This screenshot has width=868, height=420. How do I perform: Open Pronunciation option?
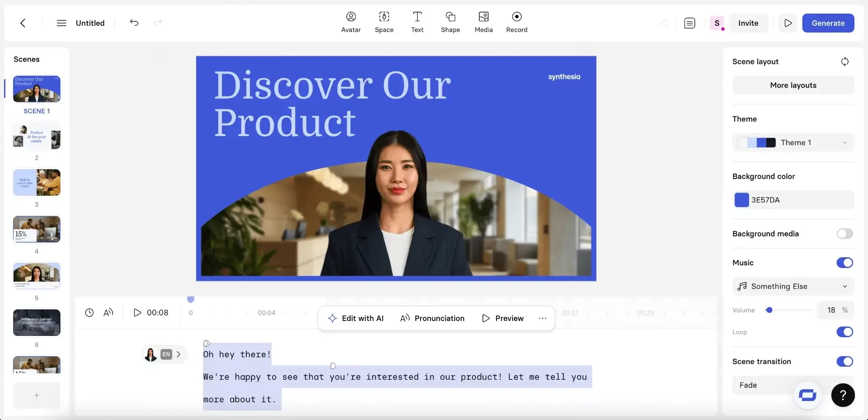pos(432,318)
